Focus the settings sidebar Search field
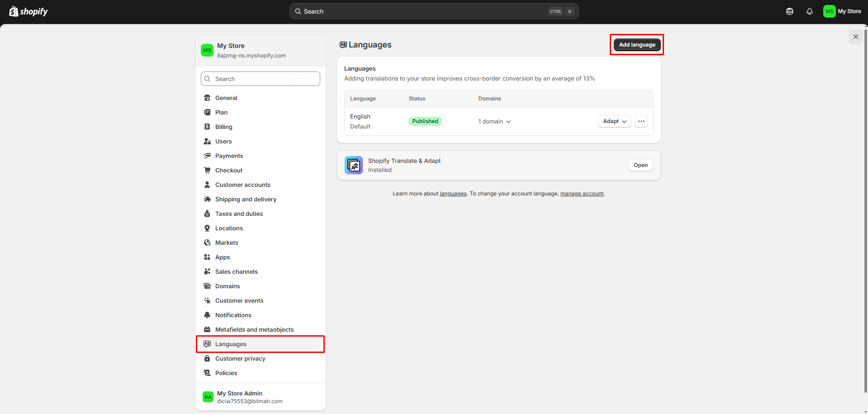 click(261, 79)
